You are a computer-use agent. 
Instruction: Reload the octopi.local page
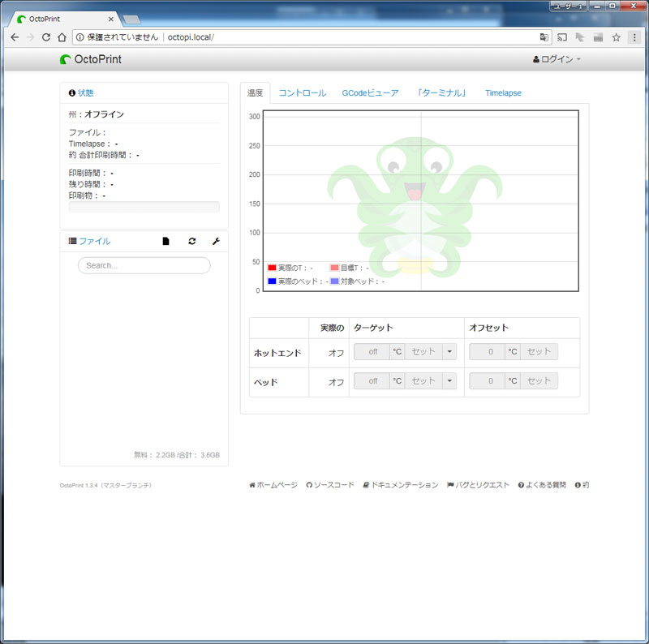pyautogui.click(x=46, y=37)
